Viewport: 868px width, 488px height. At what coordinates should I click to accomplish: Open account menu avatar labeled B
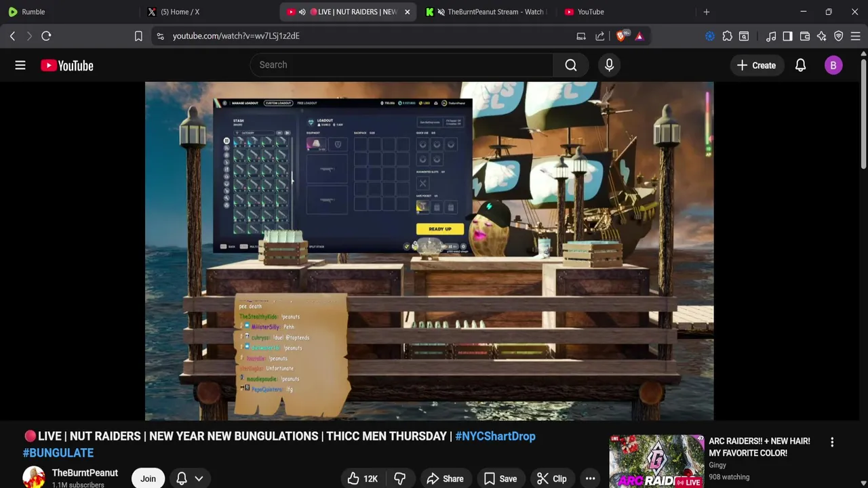[x=833, y=65]
